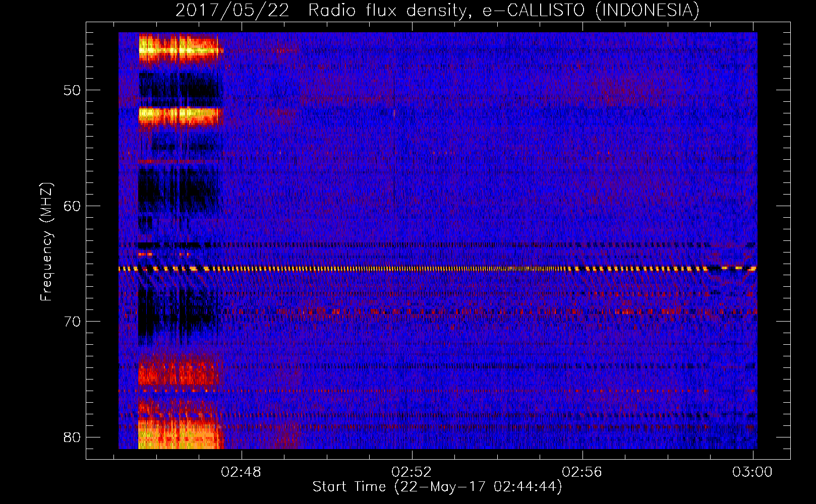Click the bright yellow burst band near 46 MHz
Screen dimensions: 816x504
pyautogui.click(x=180, y=49)
